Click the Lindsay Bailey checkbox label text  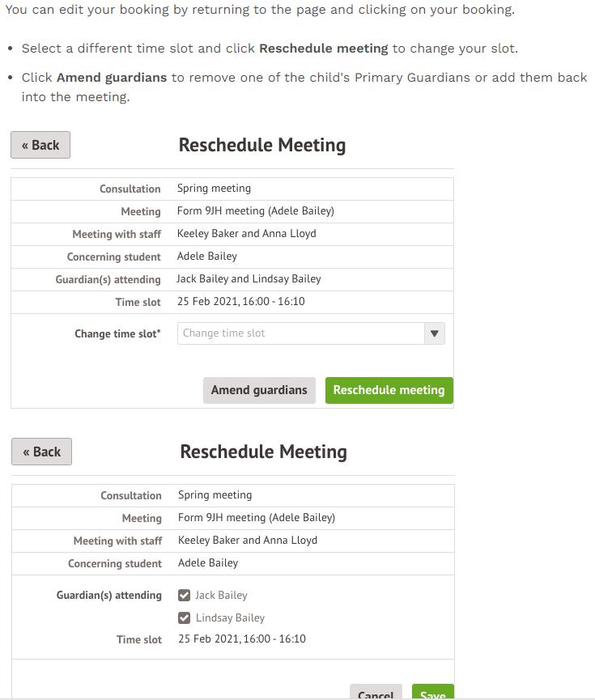[230, 618]
